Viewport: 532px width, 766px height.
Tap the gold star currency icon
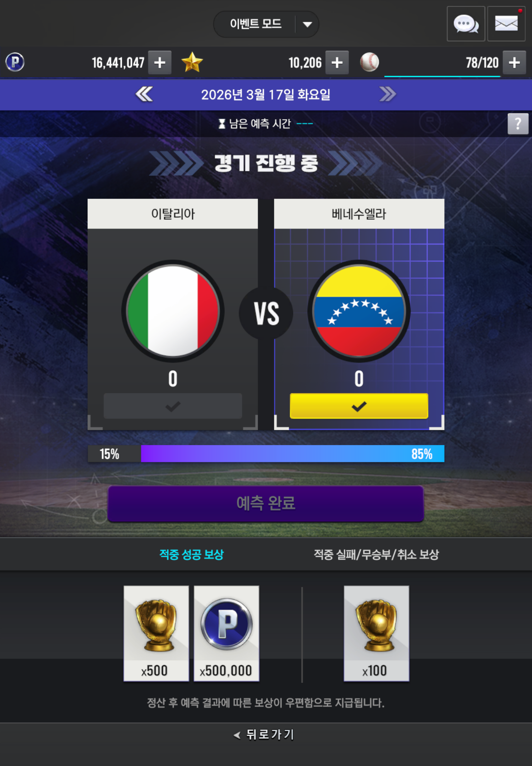[x=192, y=62]
